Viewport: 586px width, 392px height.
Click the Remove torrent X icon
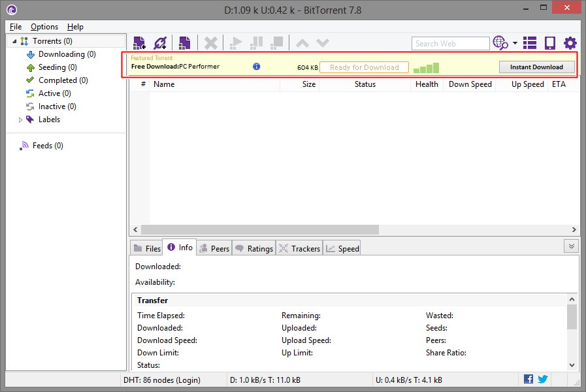211,43
